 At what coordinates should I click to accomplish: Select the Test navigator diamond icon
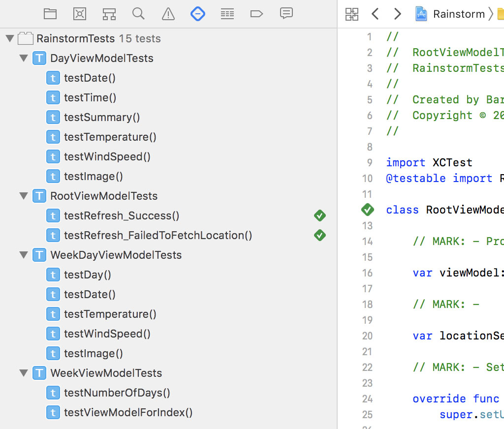pyautogui.click(x=198, y=14)
